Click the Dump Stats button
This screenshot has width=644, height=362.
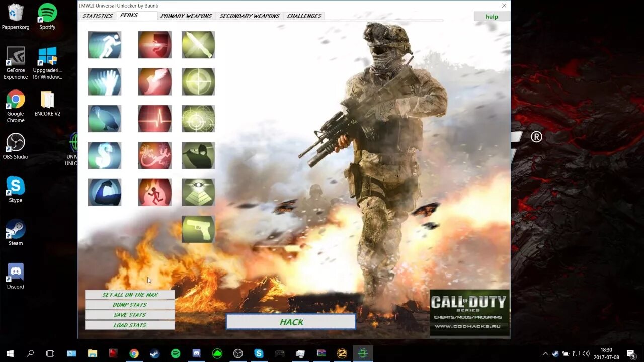point(130,305)
